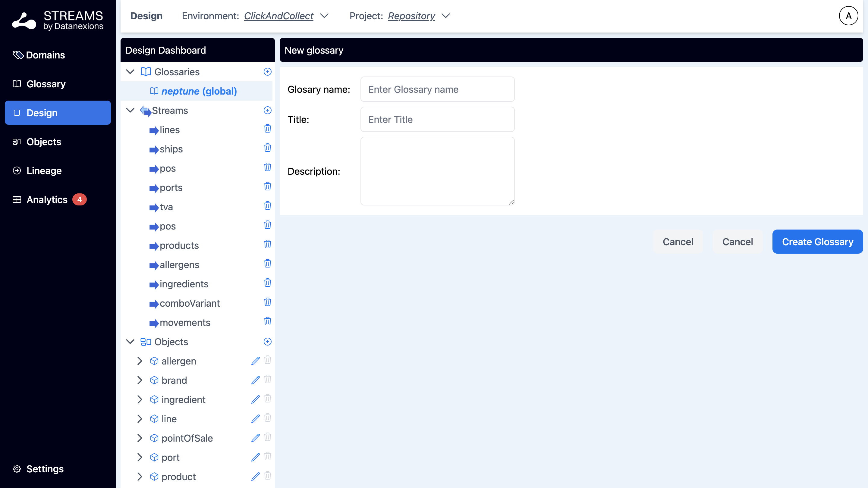The width and height of the screenshot is (868, 488).
Task: Click the add stream plus icon
Action: pyautogui.click(x=267, y=111)
